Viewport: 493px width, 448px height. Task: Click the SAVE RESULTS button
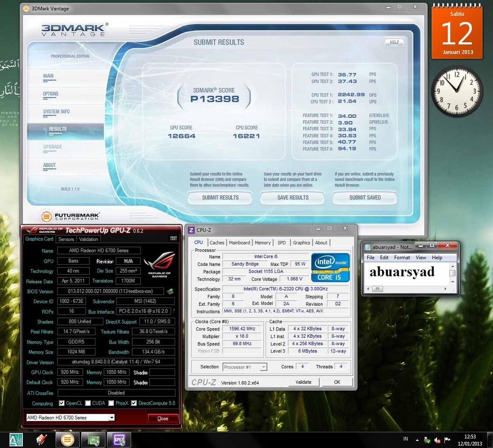click(x=293, y=198)
